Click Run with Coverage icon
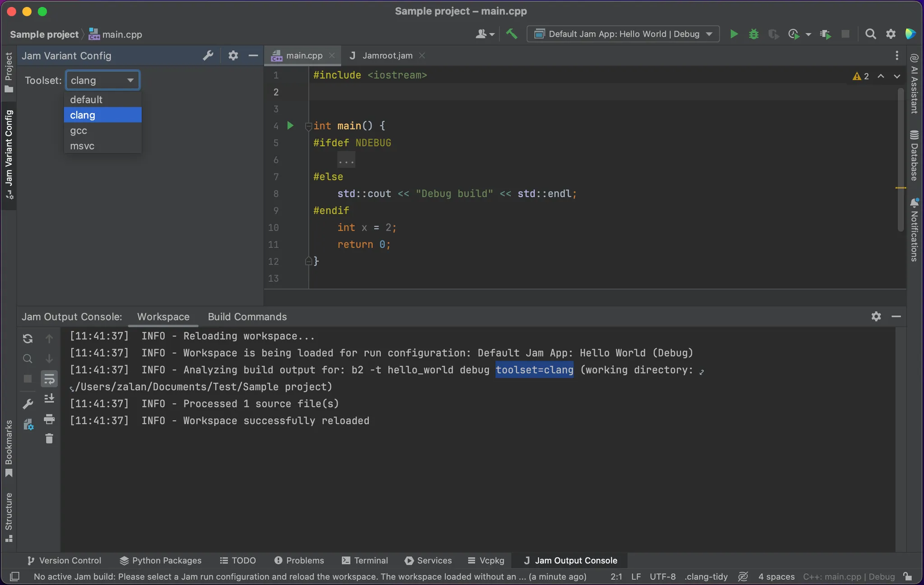This screenshot has height=585, width=924. 773,34
